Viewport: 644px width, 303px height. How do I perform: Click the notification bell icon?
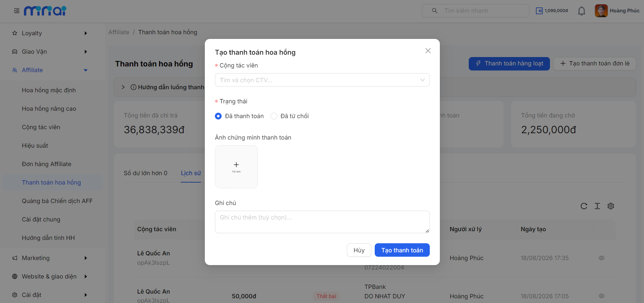click(x=582, y=11)
